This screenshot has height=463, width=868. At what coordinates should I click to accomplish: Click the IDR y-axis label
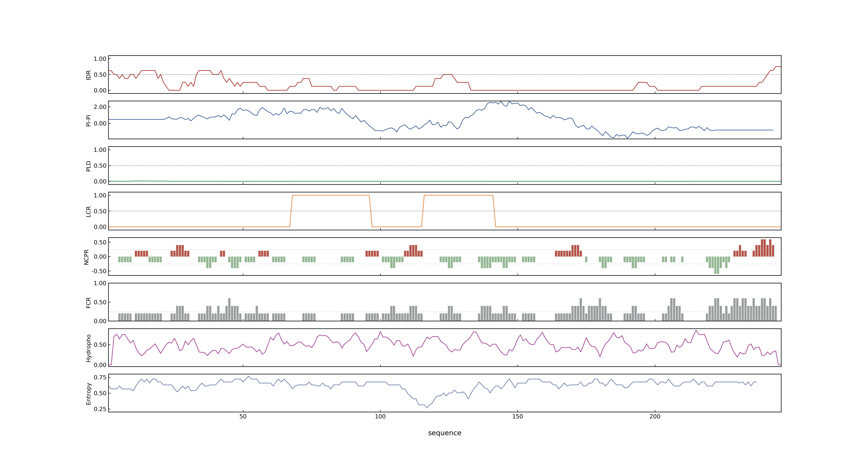click(88, 75)
